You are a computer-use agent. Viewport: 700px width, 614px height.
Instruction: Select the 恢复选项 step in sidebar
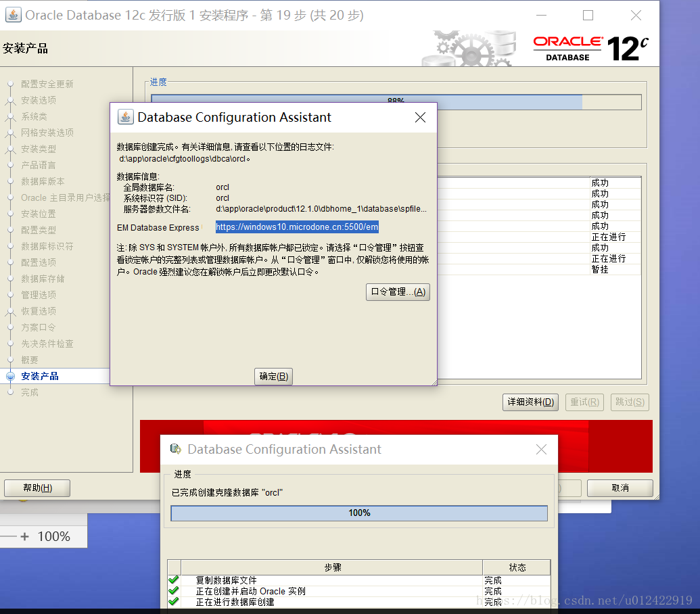pos(39,311)
